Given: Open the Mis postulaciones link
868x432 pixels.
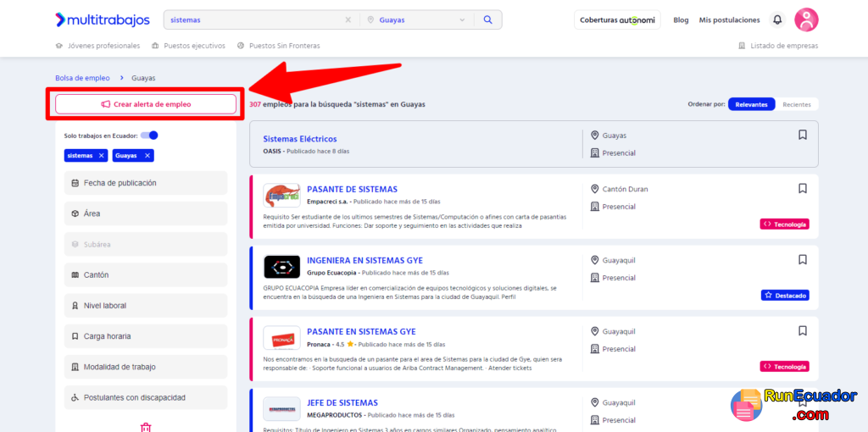Looking at the screenshot, I should (x=729, y=19).
